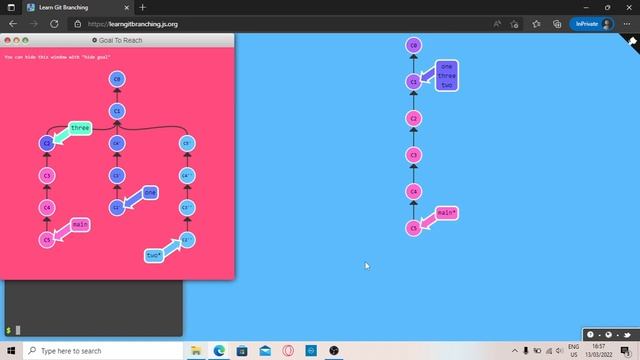Open the Windows Start menu
Image resolution: width=640 pixels, height=360 pixels.
11,351
